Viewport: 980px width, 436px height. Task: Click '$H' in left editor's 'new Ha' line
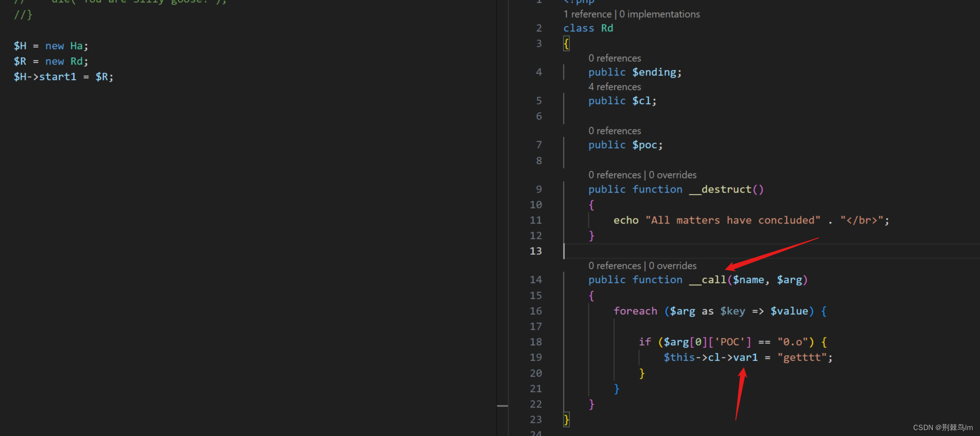point(20,46)
